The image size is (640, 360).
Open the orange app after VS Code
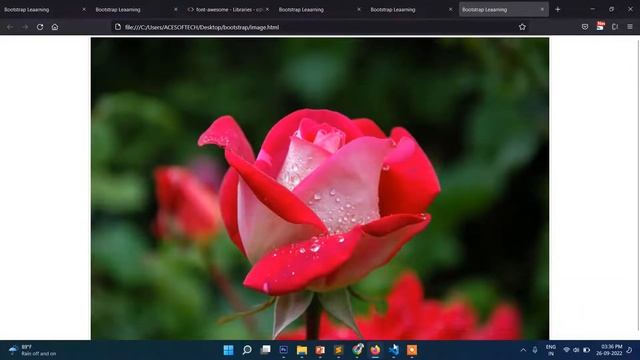click(x=412, y=350)
